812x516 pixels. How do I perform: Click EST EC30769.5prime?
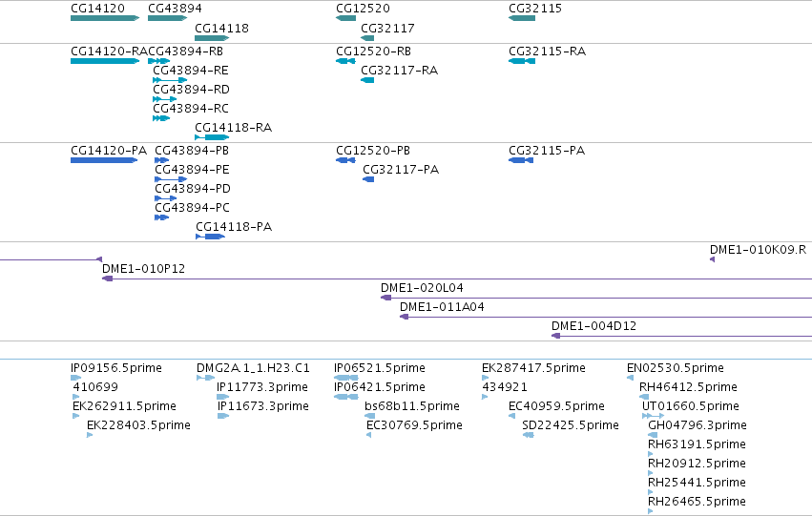368,435
